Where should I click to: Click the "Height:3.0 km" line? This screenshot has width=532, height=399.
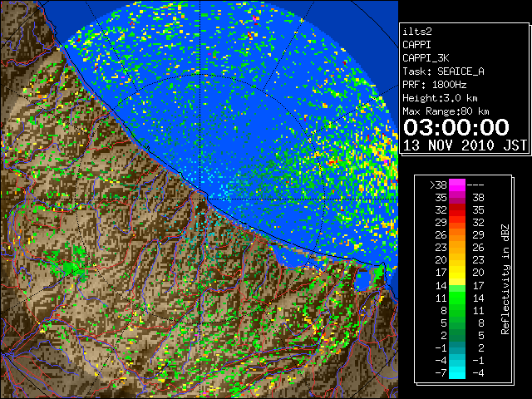(440, 98)
